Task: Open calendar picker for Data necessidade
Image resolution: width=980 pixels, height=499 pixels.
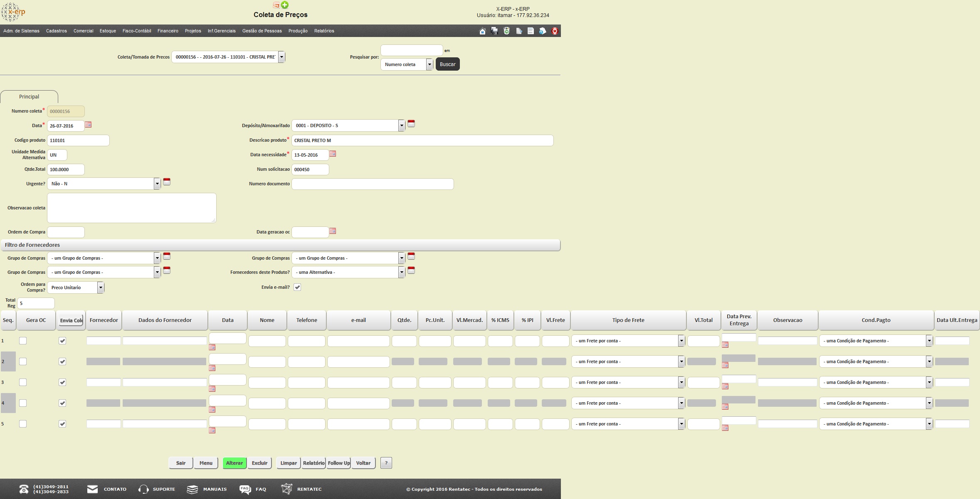Action: [333, 154]
